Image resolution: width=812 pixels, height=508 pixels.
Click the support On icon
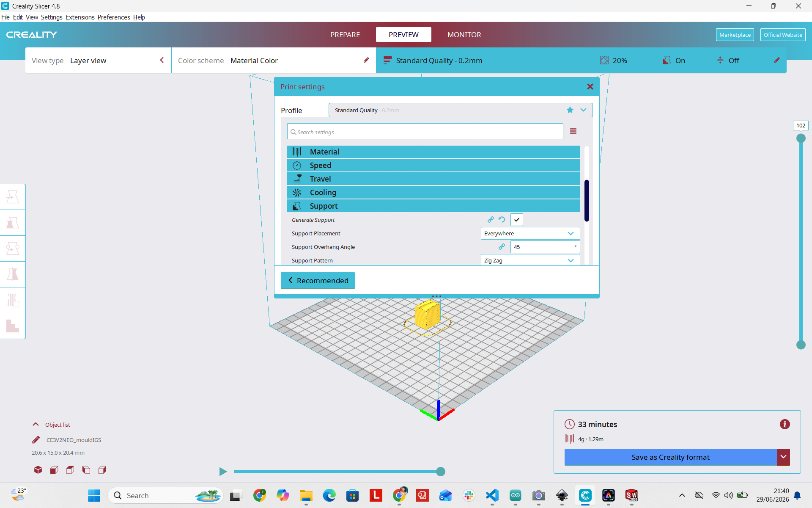(x=667, y=60)
